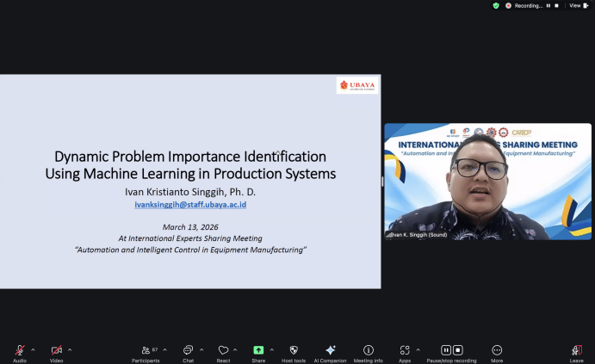Stop recording from the top indicator
The image size is (595, 364).
point(556,6)
